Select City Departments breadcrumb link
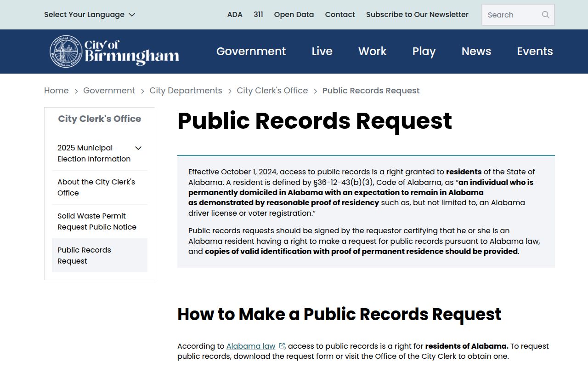Viewport: 588px width, 368px height. click(x=186, y=91)
